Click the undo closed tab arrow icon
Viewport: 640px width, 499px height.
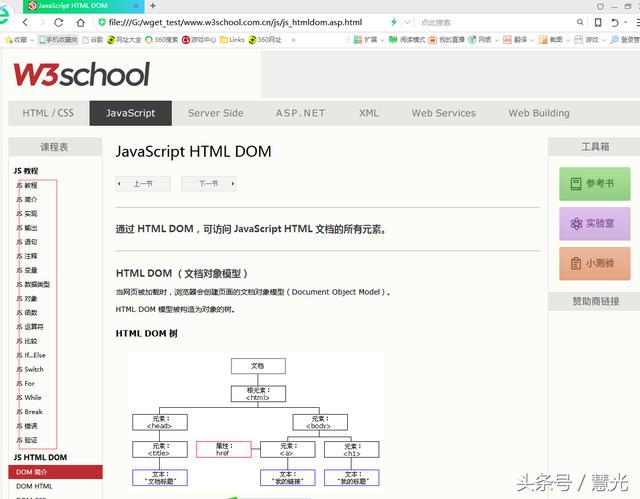614,22
